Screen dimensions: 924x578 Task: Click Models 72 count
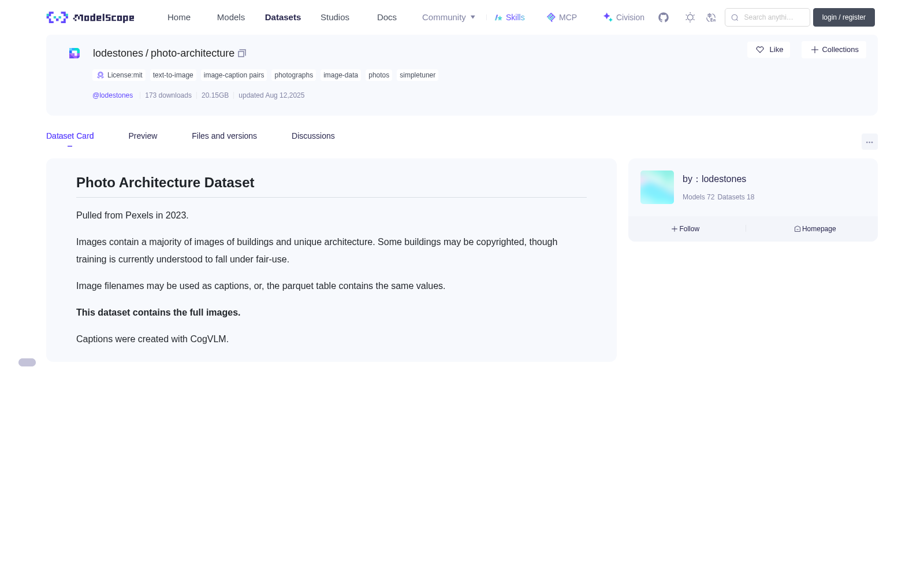tap(698, 197)
